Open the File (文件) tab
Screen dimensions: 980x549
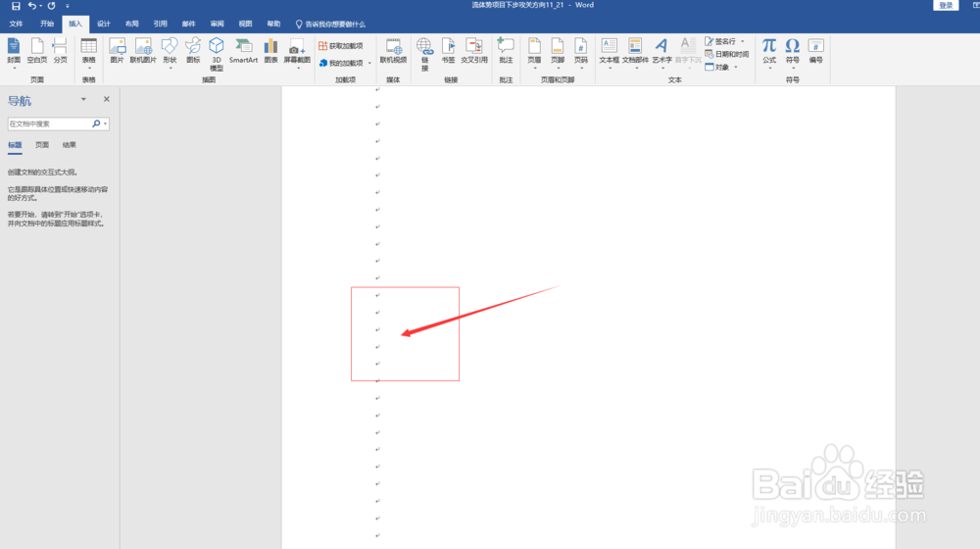[x=16, y=24]
